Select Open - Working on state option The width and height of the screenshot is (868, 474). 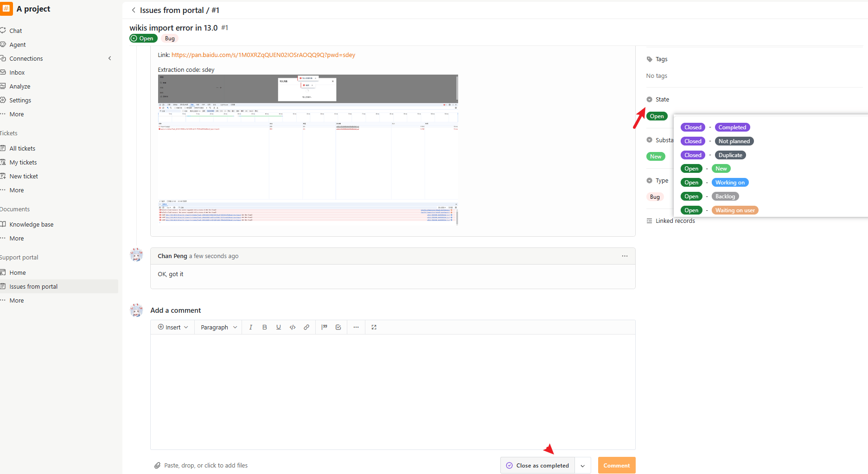point(715,183)
